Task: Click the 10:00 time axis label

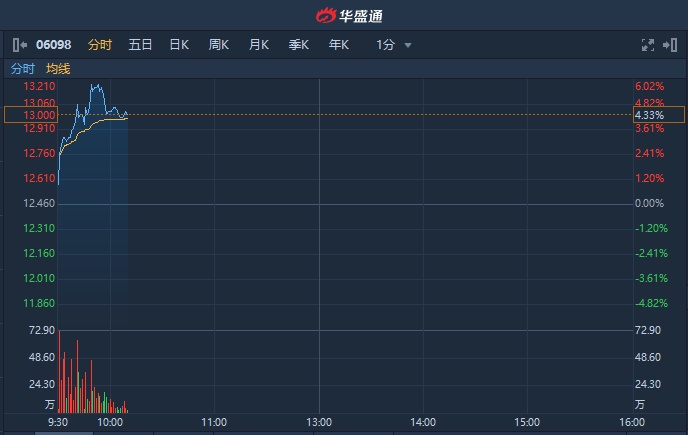Action: [x=110, y=422]
